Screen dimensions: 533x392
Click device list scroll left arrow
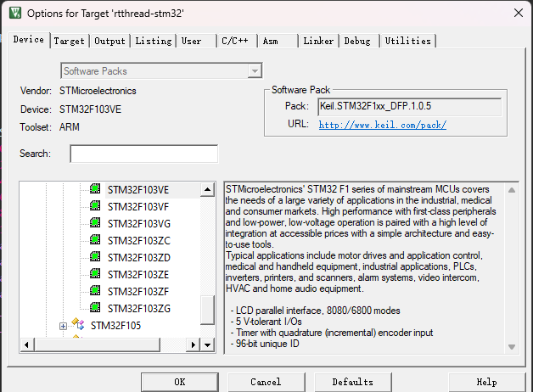(x=27, y=345)
